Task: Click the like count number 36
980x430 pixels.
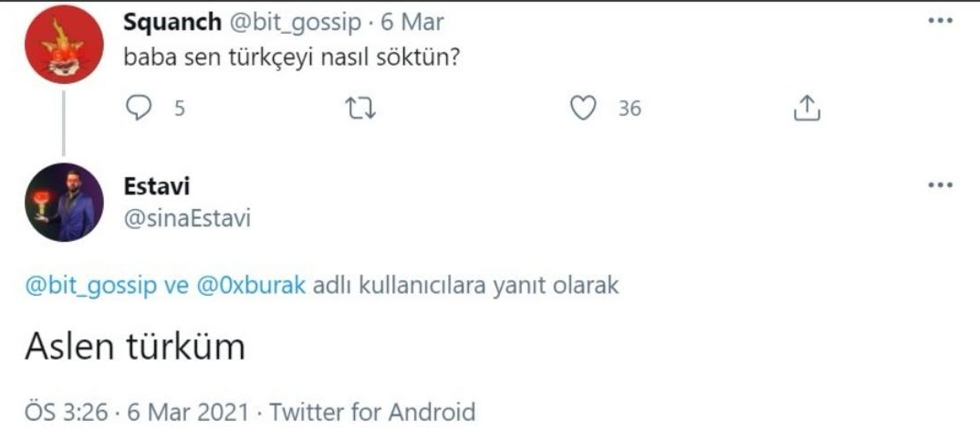Action: (630, 110)
